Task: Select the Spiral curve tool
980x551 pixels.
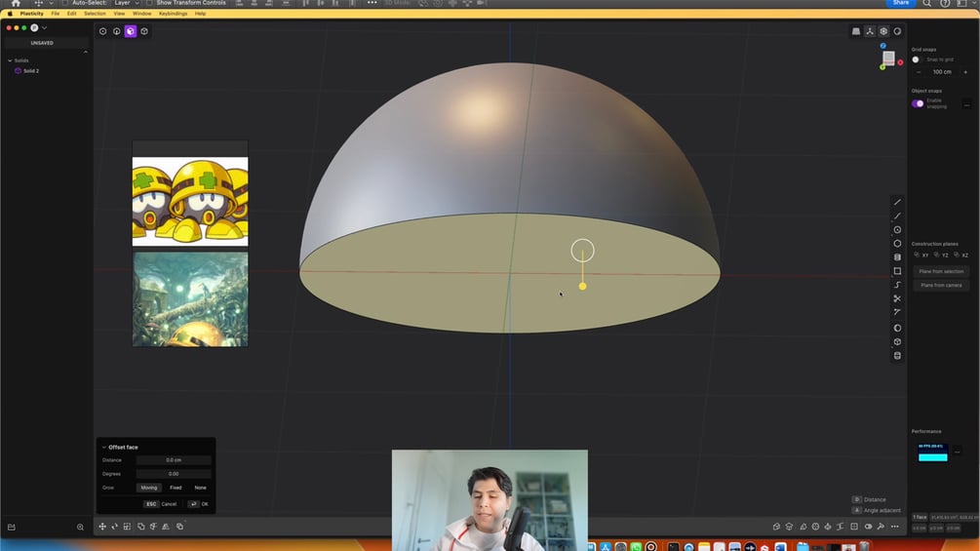Action: (897, 285)
